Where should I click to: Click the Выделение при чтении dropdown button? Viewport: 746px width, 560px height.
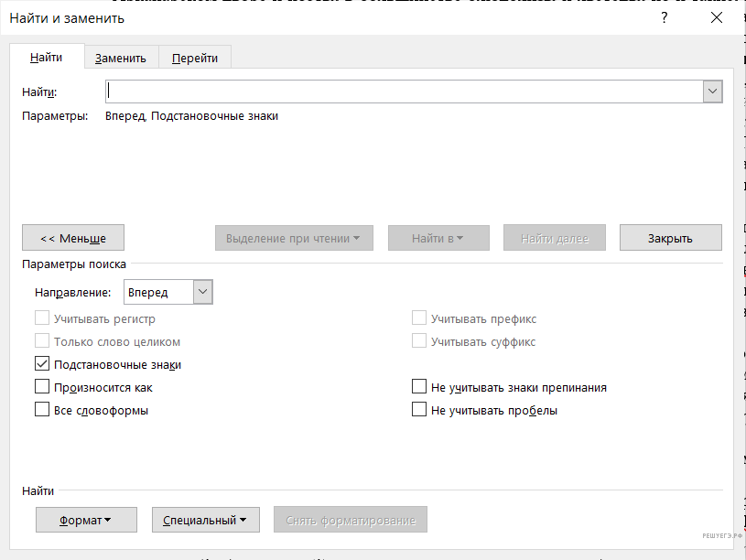click(293, 238)
